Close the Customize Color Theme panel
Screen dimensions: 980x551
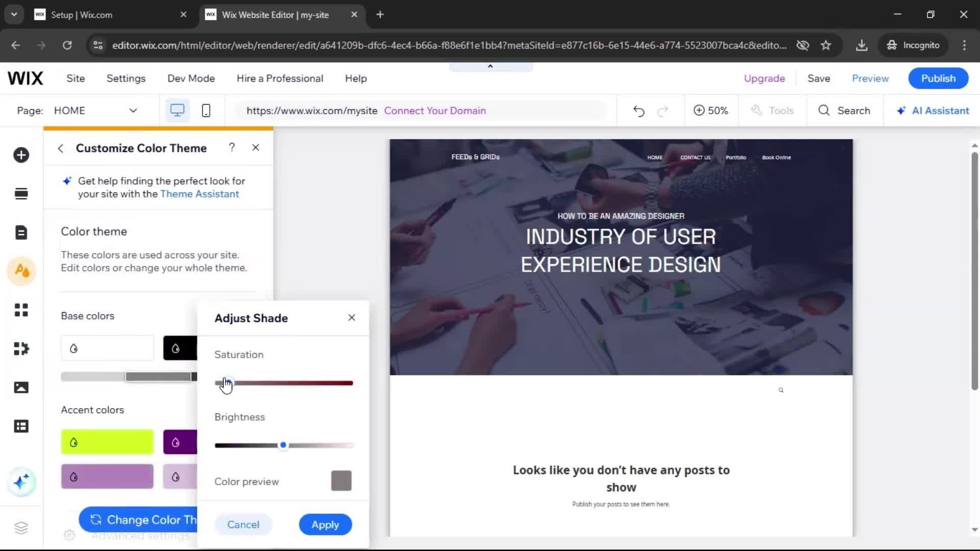(256, 147)
